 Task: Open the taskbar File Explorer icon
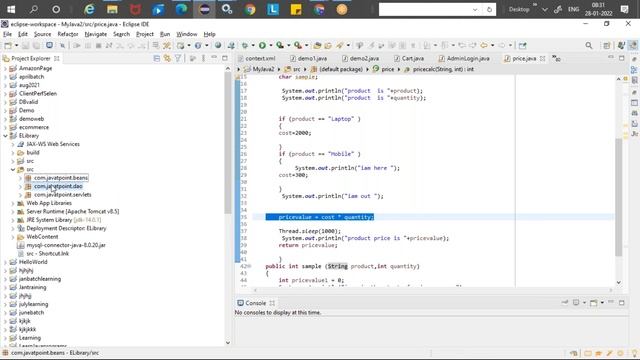[x=112, y=9]
